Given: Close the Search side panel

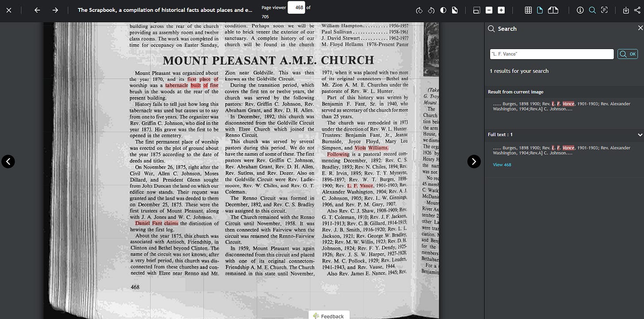Looking at the screenshot, I should pyautogui.click(x=640, y=28).
